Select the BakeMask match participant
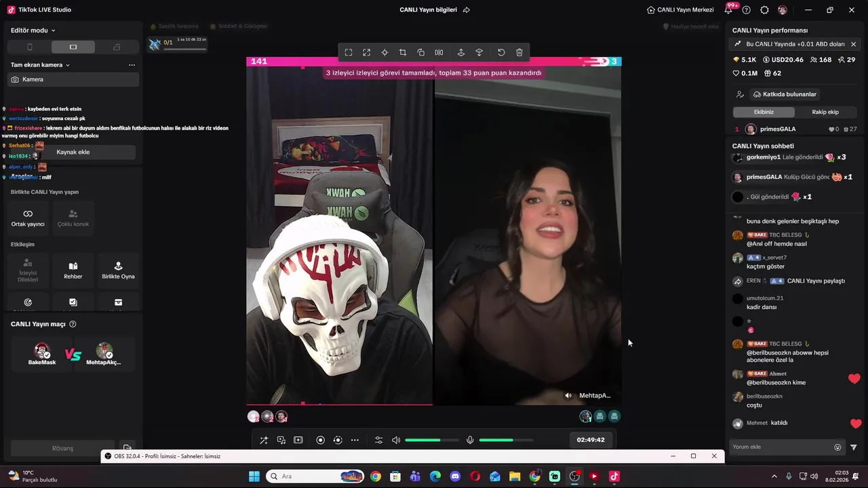Screen dimensions: 868x488 coord(42,354)
